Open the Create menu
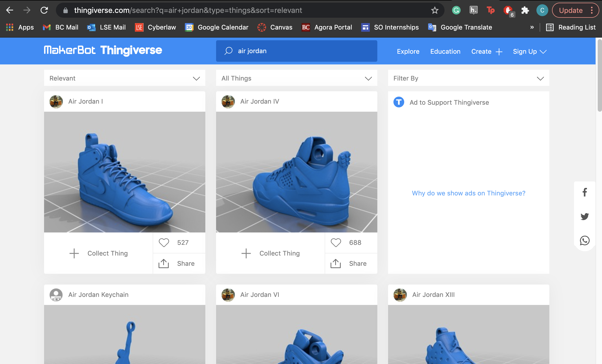Viewport: 602px width, 364px height. click(487, 51)
